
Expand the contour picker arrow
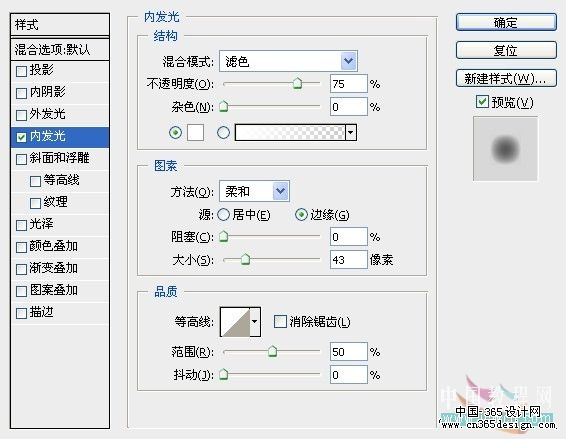[255, 322]
